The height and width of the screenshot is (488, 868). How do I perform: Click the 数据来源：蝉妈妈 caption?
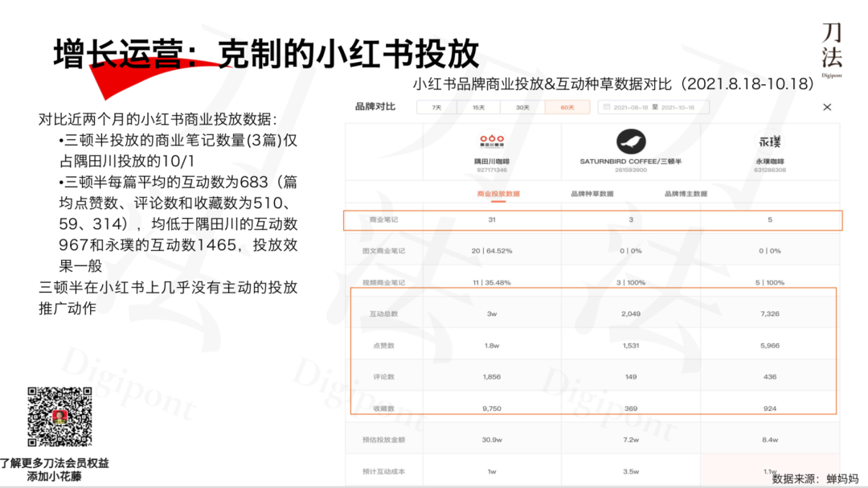pyautogui.click(x=815, y=478)
